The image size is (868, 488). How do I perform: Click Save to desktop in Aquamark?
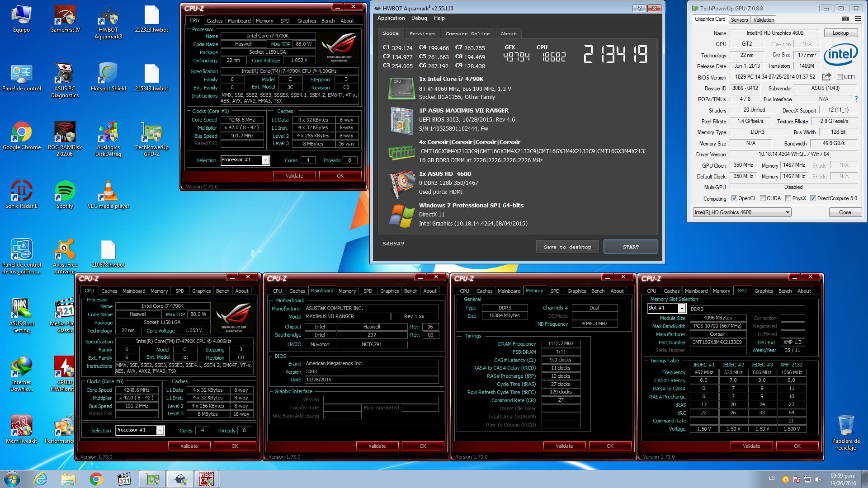(x=567, y=247)
